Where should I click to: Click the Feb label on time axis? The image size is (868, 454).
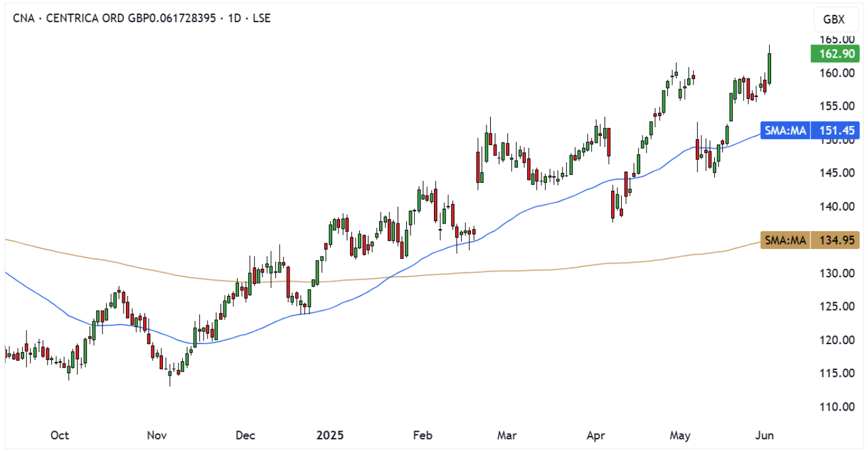coord(422,435)
